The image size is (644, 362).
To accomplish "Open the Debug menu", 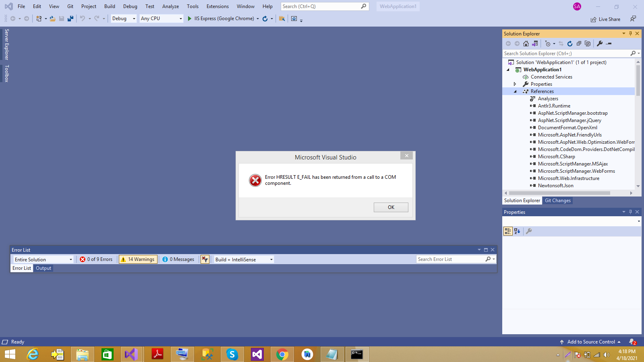I will click(130, 6).
